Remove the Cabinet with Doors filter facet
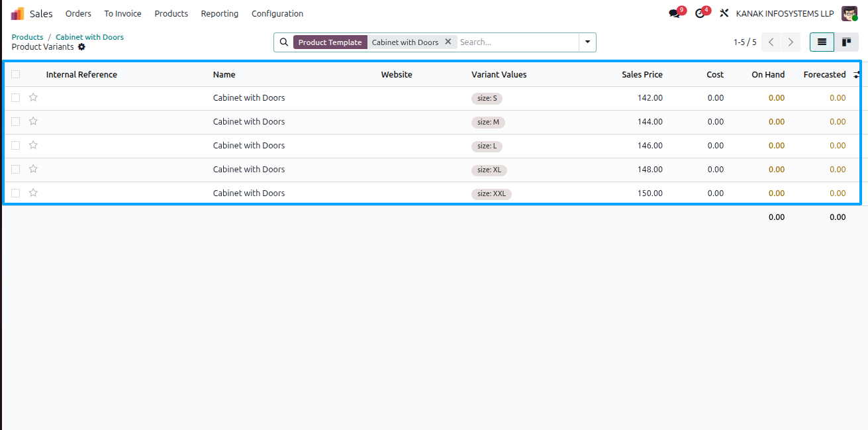 coord(448,42)
